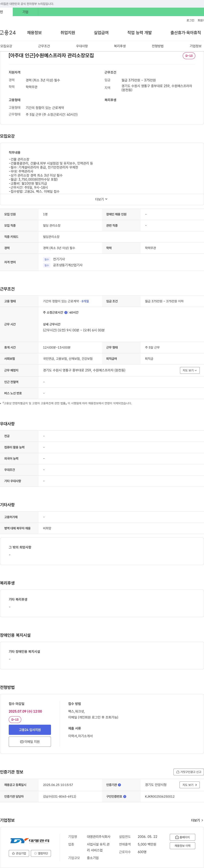204x868 pixels.
Task: Open 지도 보기 for 경기도 안양시청
Action: (190, 785)
